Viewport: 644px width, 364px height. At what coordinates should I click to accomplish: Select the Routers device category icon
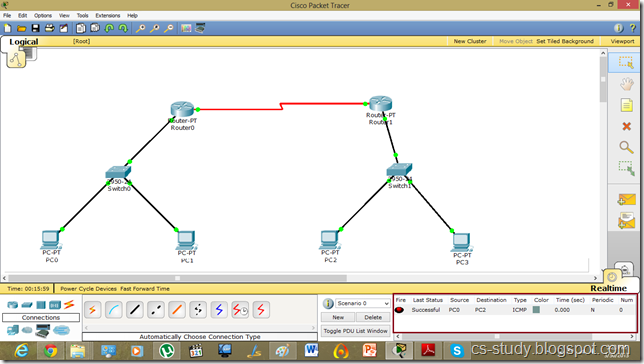pos(13,305)
